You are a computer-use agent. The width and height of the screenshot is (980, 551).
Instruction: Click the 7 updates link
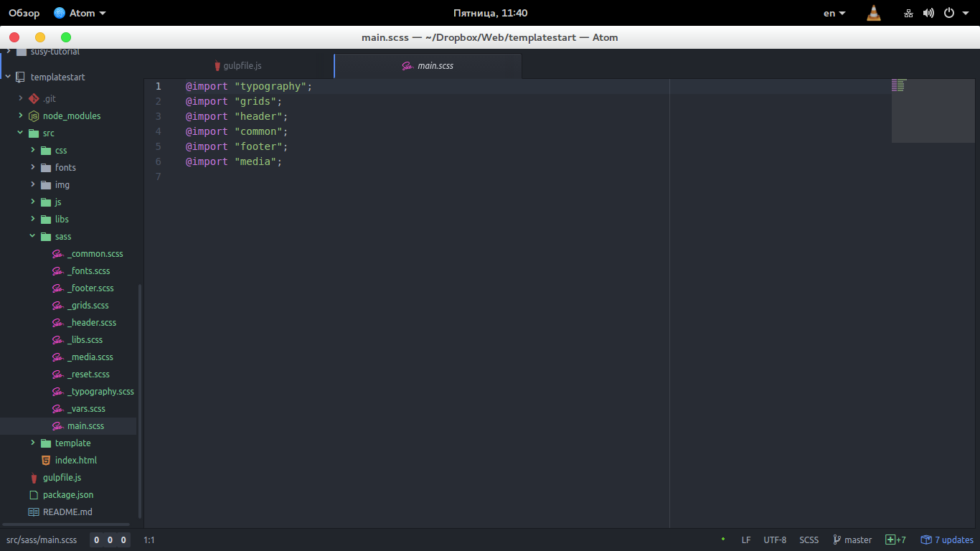pos(953,540)
